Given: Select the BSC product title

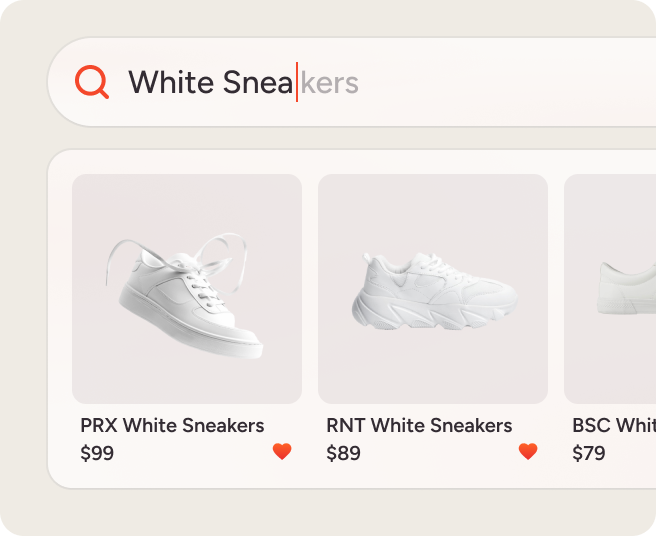Looking at the screenshot, I should (613, 425).
